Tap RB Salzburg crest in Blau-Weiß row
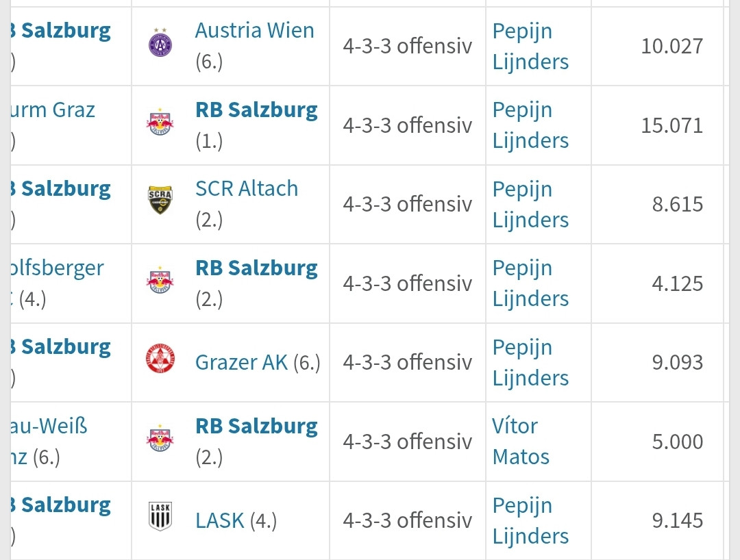 (160, 441)
